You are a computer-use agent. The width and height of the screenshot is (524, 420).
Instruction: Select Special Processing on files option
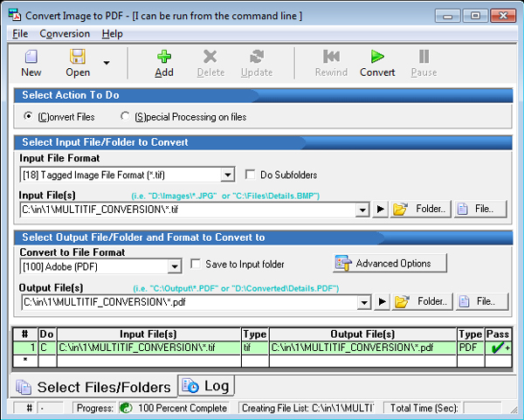[126, 116]
